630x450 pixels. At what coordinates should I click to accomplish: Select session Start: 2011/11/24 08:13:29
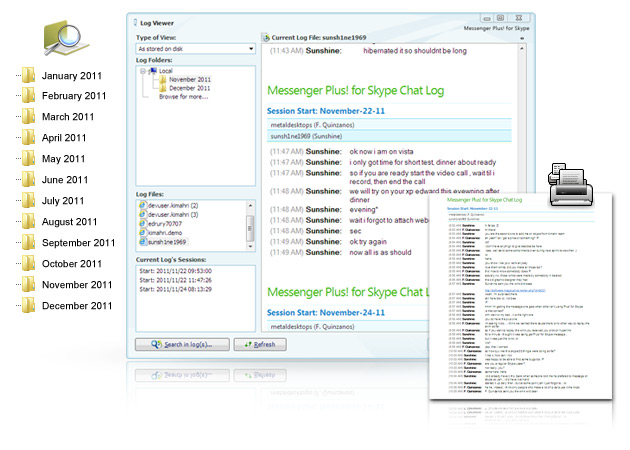tap(176, 289)
